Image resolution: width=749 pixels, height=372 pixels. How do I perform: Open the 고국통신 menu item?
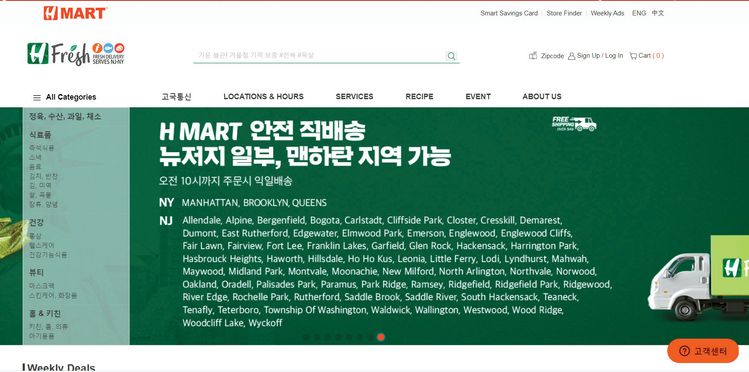coord(176,97)
